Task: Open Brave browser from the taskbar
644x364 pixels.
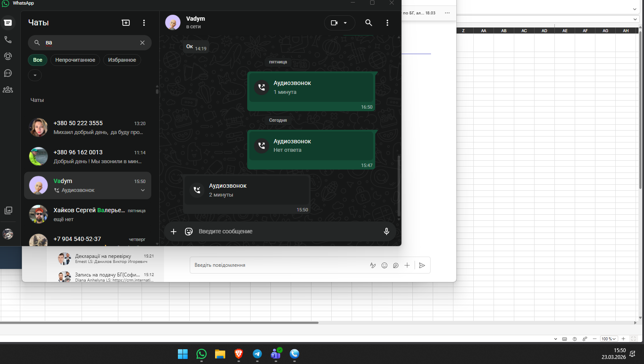Action: [x=239, y=354]
